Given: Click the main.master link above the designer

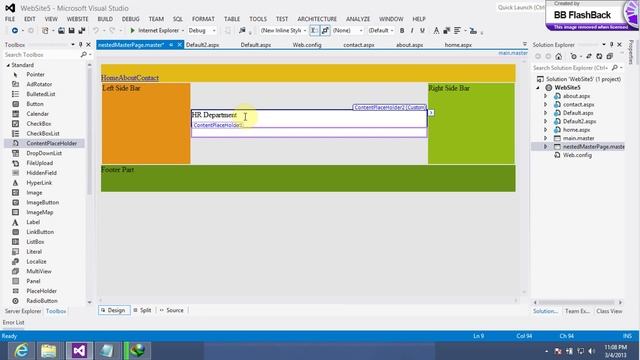Looking at the screenshot, I should [x=513, y=53].
